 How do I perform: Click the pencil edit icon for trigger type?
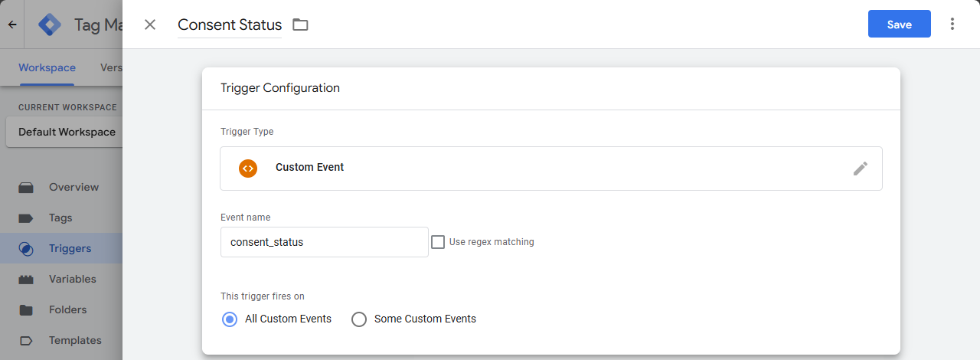(861, 169)
